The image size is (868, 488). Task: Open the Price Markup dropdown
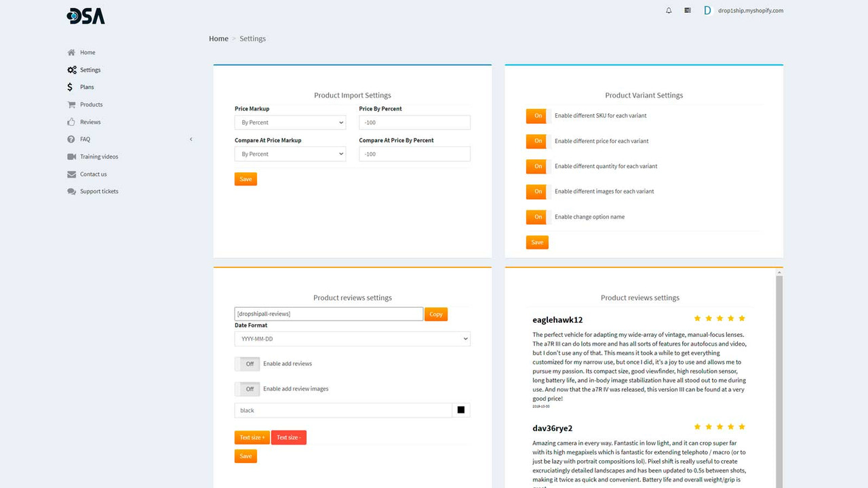(290, 123)
